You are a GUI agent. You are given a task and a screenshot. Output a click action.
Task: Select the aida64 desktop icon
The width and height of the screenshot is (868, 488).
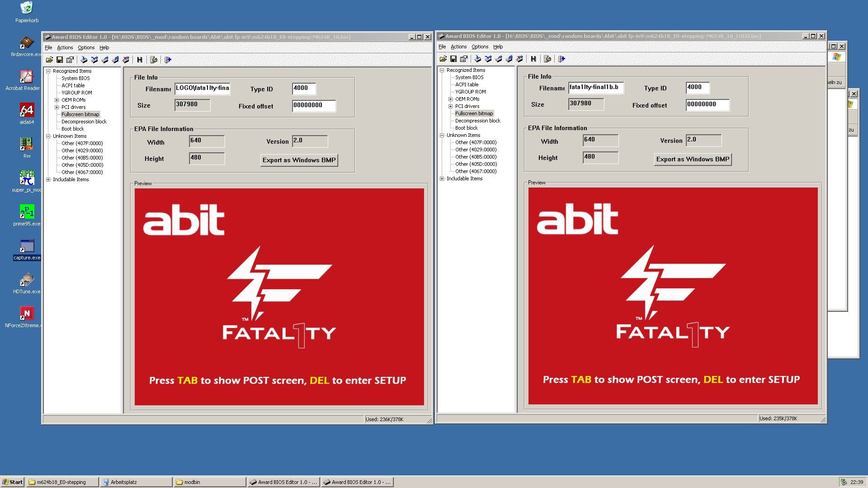coord(27,113)
